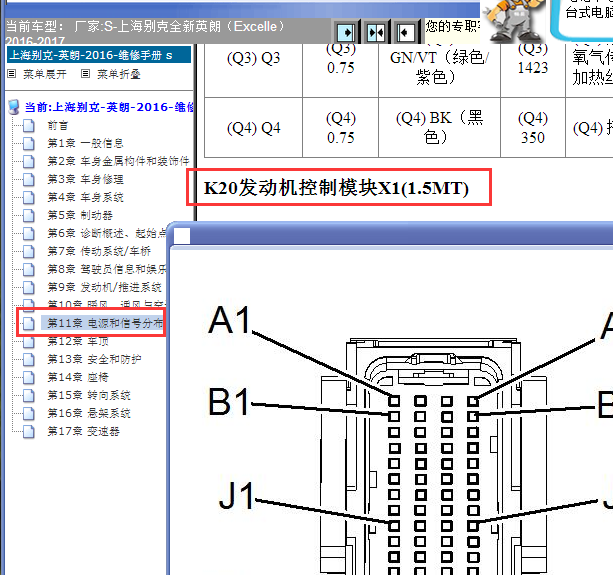The width and height of the screenshot is (613, 575).
Task: Select the root node 当前:上海别克-英朗-2016
Action: click(x=109, y=107)
